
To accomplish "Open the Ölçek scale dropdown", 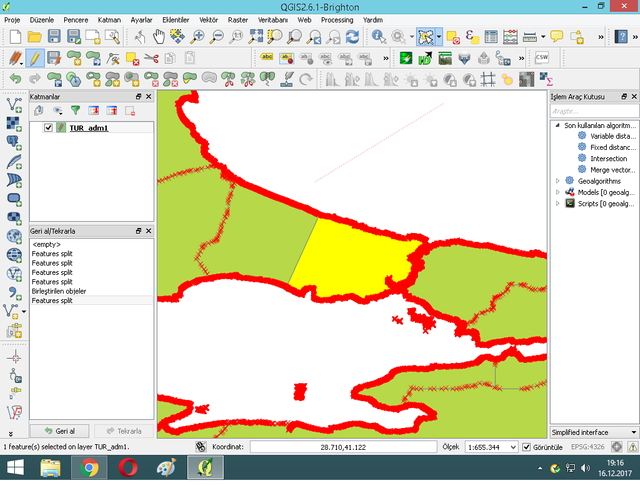I will [x=513, y=447].
